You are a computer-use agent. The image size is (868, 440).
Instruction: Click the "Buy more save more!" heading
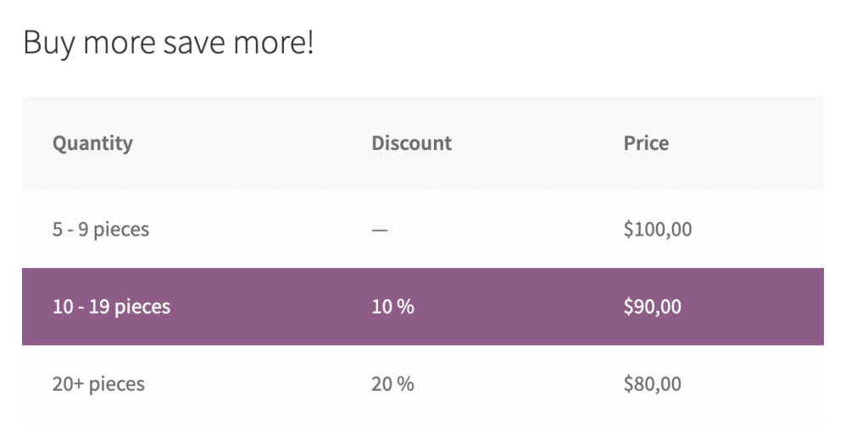click(168, 42)
